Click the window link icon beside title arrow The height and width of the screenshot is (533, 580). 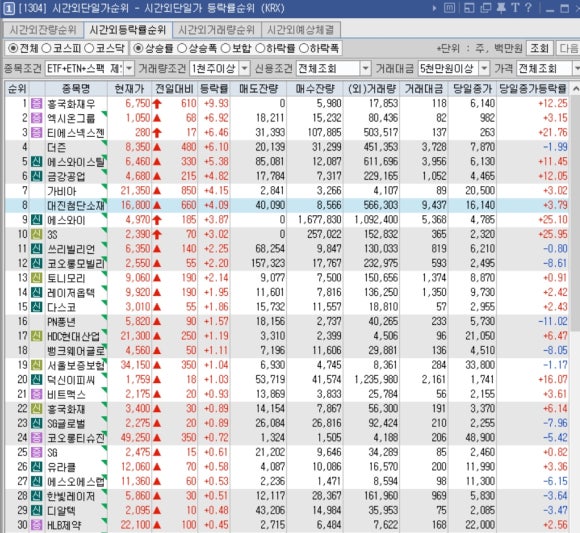point(449,8)
